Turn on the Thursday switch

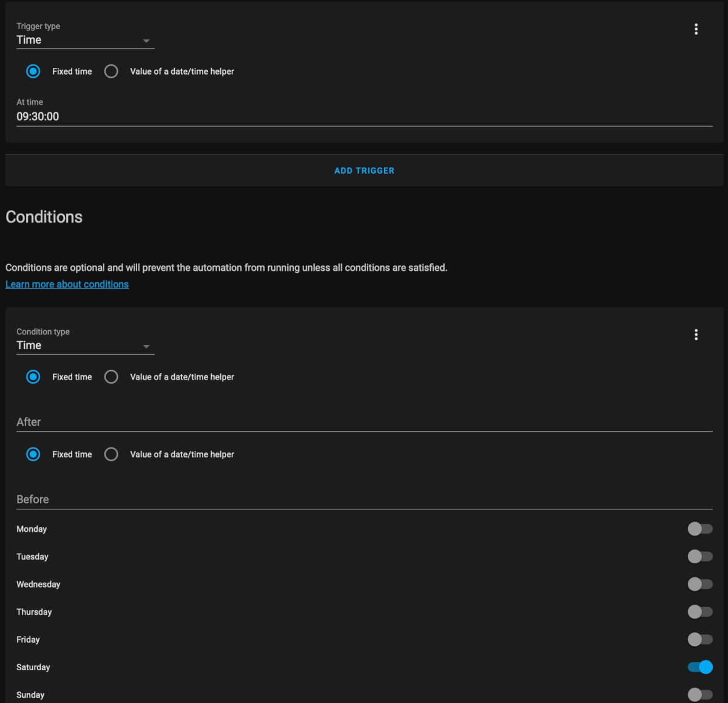pos(699,612)
